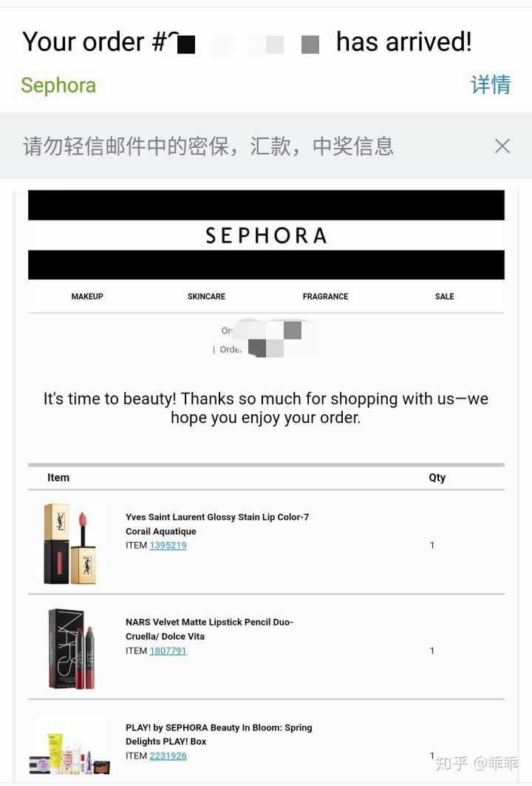
Task: Open the SALE navigation tab
Action: (444, 297)
